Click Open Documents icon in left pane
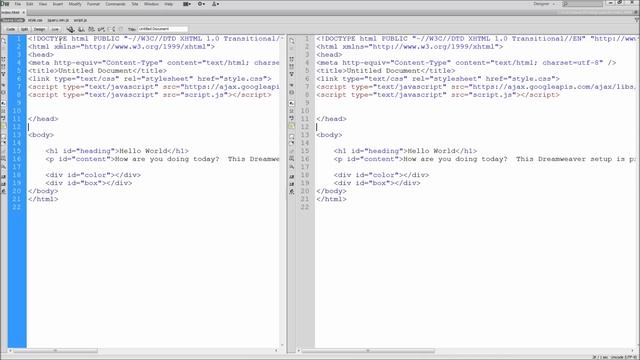Image resolution: width=640 pixels, height=360 pixels. click(4, 41)
